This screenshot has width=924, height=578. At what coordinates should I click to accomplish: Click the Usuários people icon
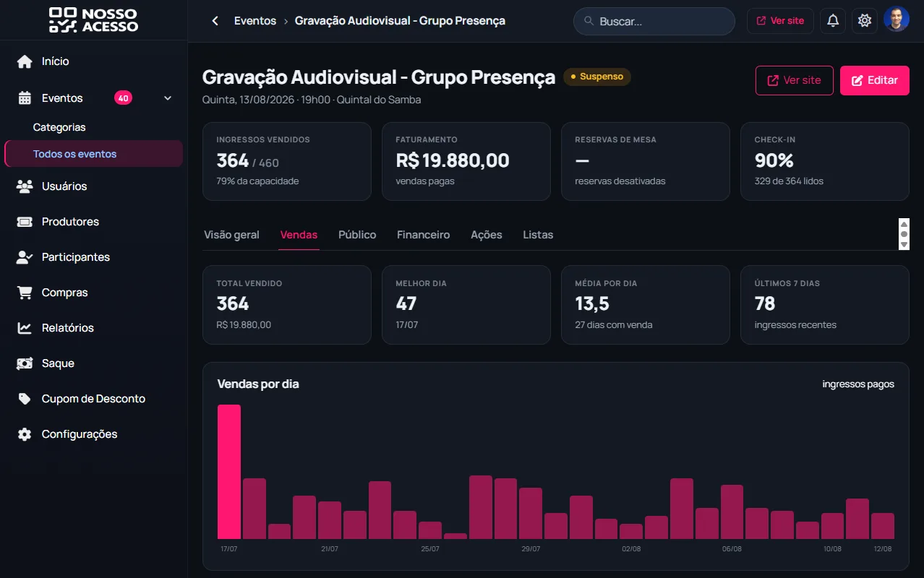click(25, 186)
